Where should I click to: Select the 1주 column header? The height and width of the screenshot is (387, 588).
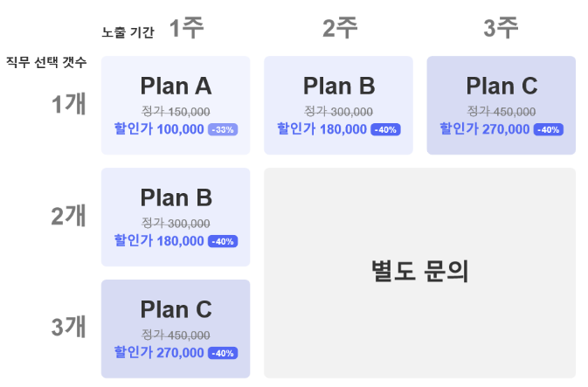tap(186, 29)
